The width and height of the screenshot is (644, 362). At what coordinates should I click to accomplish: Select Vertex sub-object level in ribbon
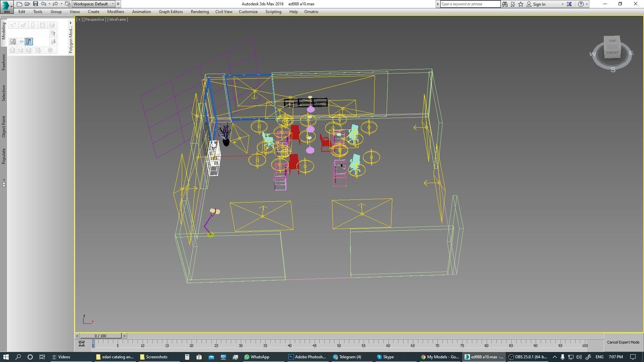point(13,25)
